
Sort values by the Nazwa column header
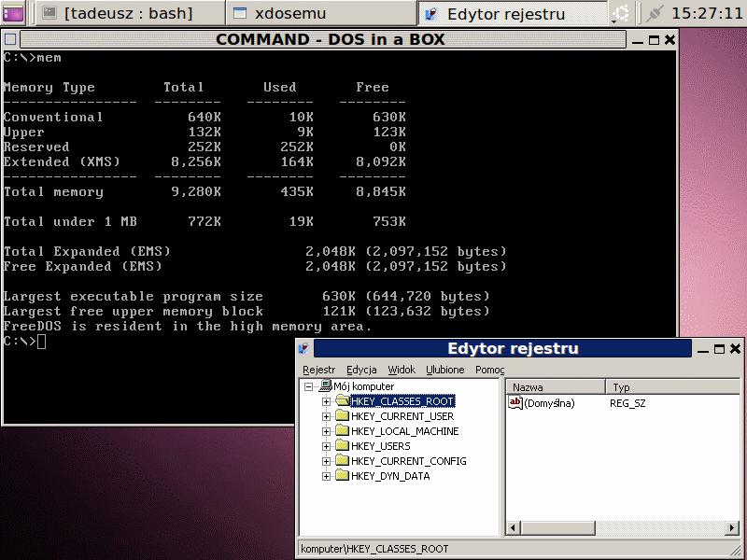point(556,386)
